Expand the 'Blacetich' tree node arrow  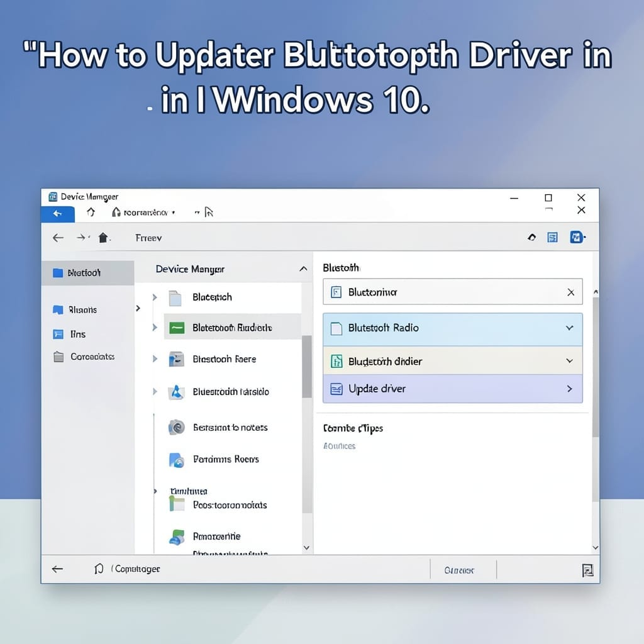(155, 297)
